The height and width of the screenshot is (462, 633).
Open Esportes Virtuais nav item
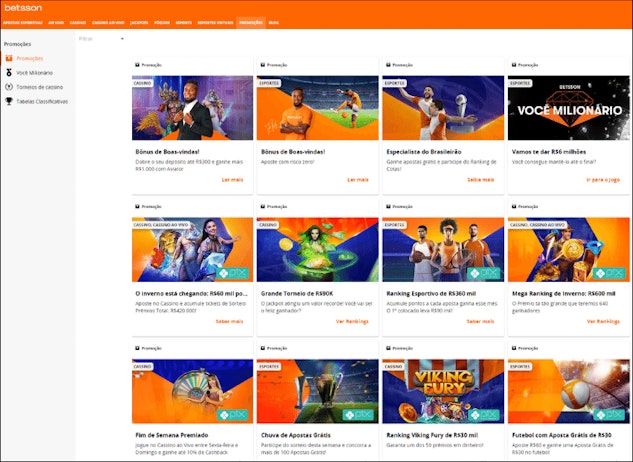pyautogui.click(x=215, y=23)
